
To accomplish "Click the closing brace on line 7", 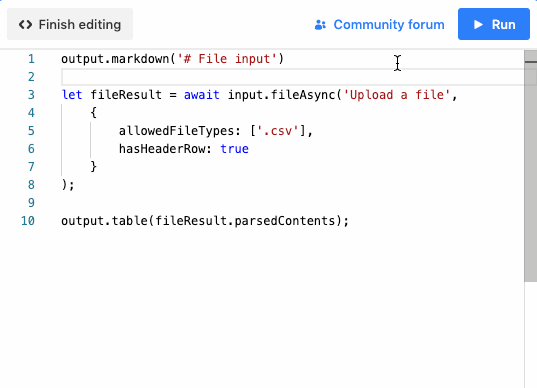I will 93,167.
